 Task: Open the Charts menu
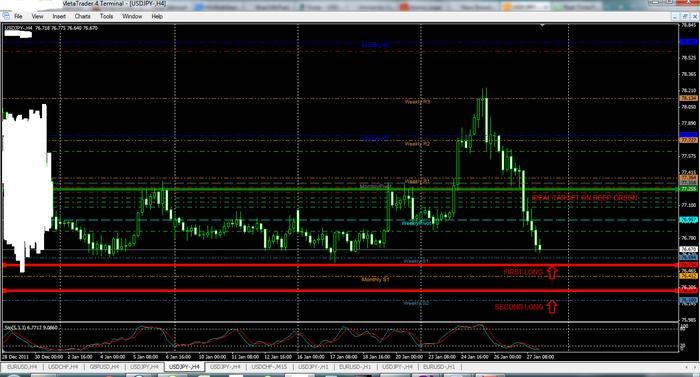click(x=83, y=16)
